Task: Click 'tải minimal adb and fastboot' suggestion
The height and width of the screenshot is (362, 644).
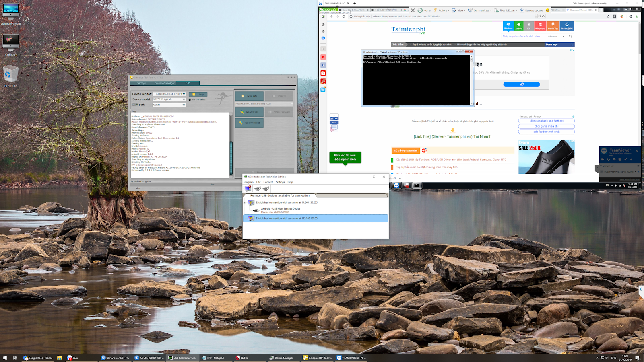Action: [546, 121]
